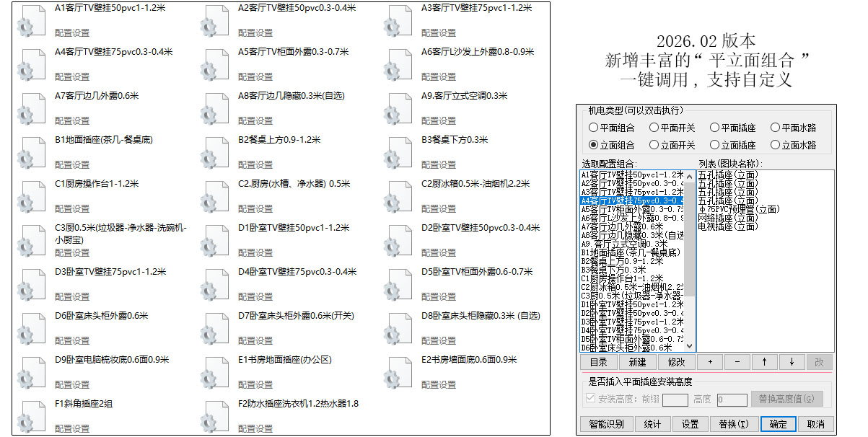Move item up with the ↑ arrow button
Viewport: 868px width, 437px height.
pyautogui.click(x=764, y=362)
